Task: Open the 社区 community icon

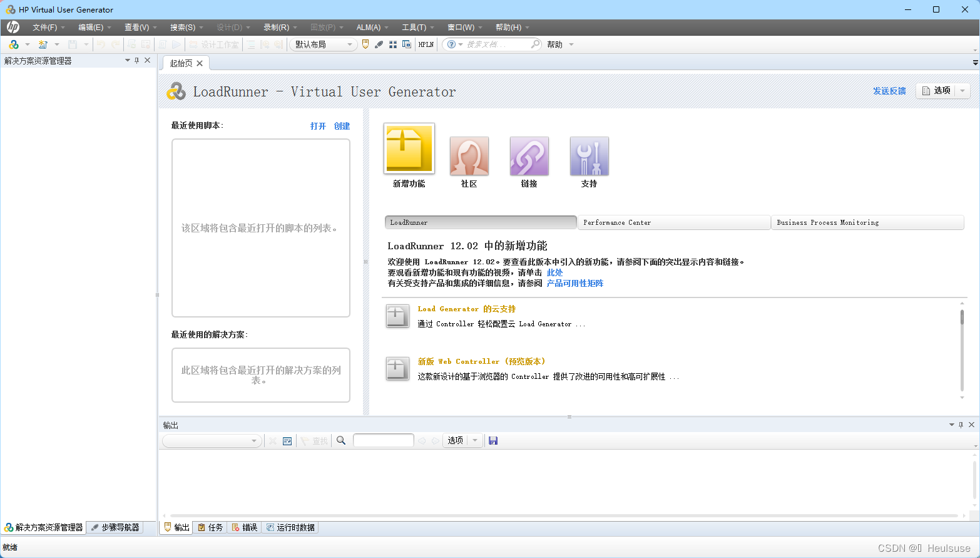Action: pos(469,156)
